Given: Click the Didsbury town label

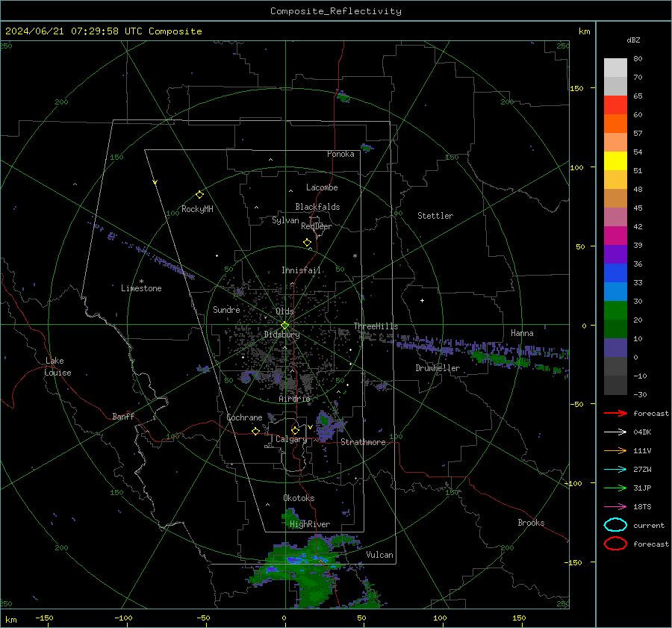Looking at the screenshot, I should point(282,335).
